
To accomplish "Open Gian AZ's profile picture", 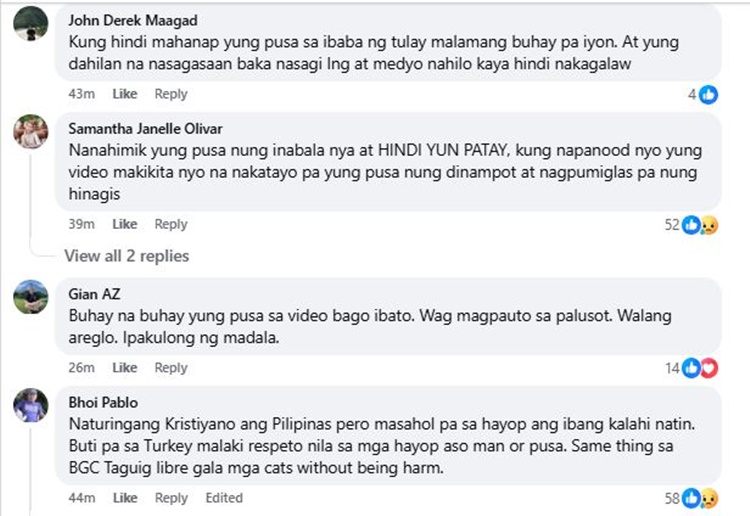I will [x=31, y=297].
